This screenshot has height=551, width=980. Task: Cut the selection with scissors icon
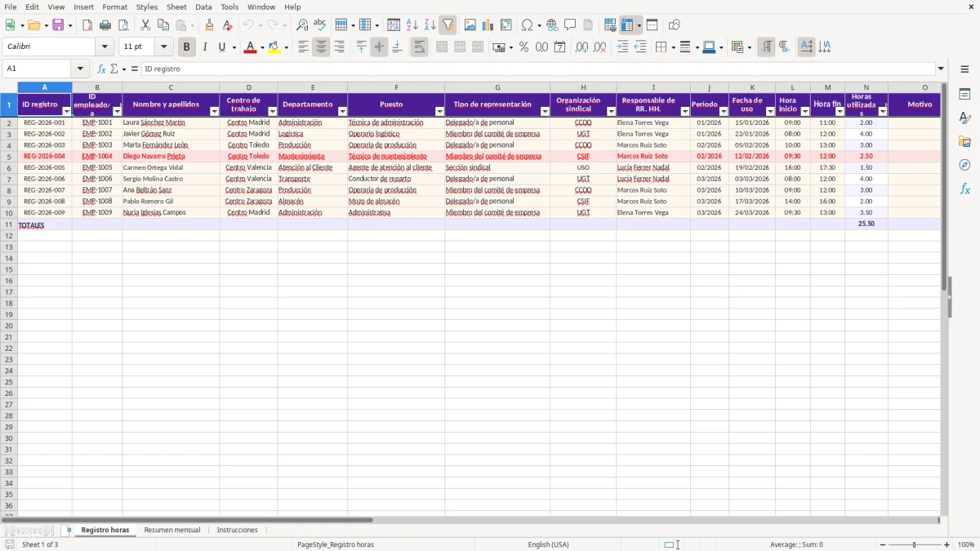(x=145, y=25)
